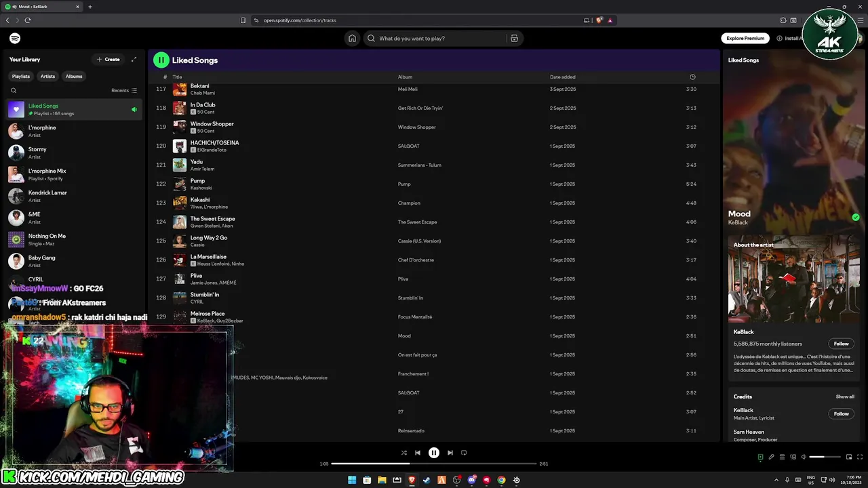Open the Spotify home icon
868x488 pixels.
pos(352,39)
